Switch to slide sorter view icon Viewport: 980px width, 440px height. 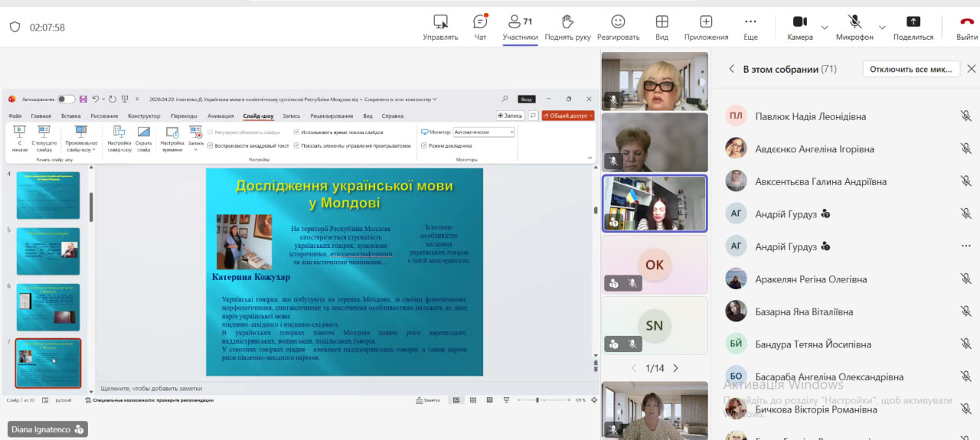point(472,399)
